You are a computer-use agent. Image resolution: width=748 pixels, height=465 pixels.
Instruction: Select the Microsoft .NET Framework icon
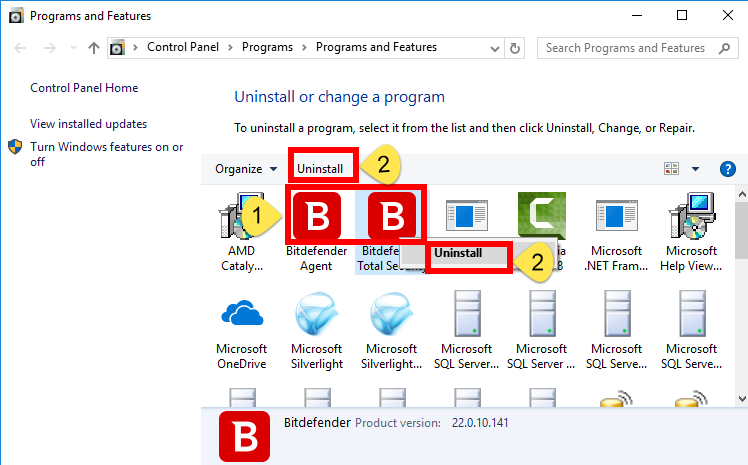[x=616, y=216]
